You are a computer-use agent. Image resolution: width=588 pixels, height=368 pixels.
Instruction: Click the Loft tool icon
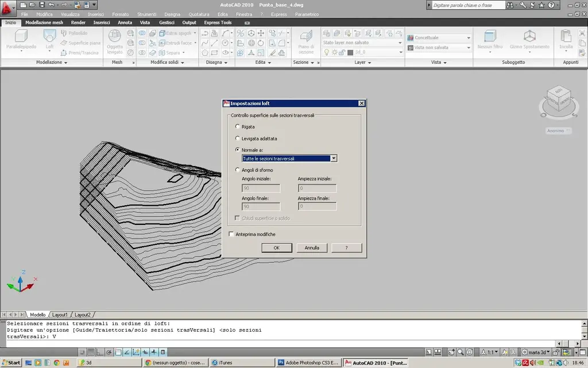pyautogui.click(x=49, y=39)
